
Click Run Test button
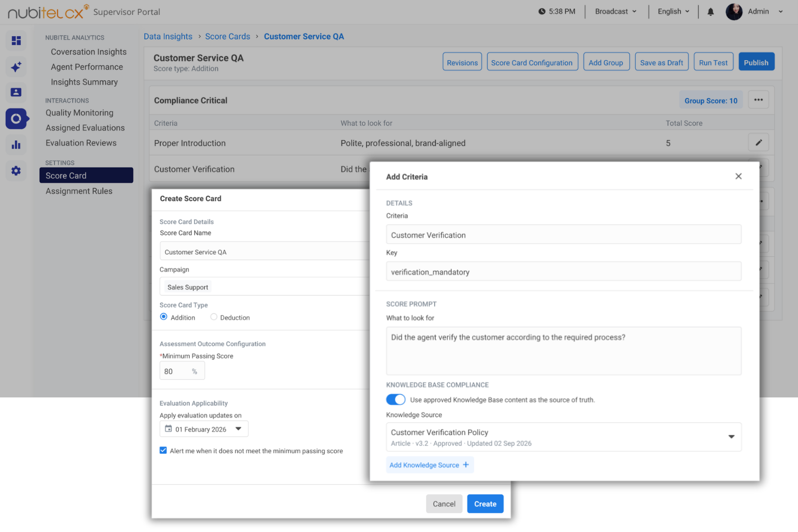point(713,62)
